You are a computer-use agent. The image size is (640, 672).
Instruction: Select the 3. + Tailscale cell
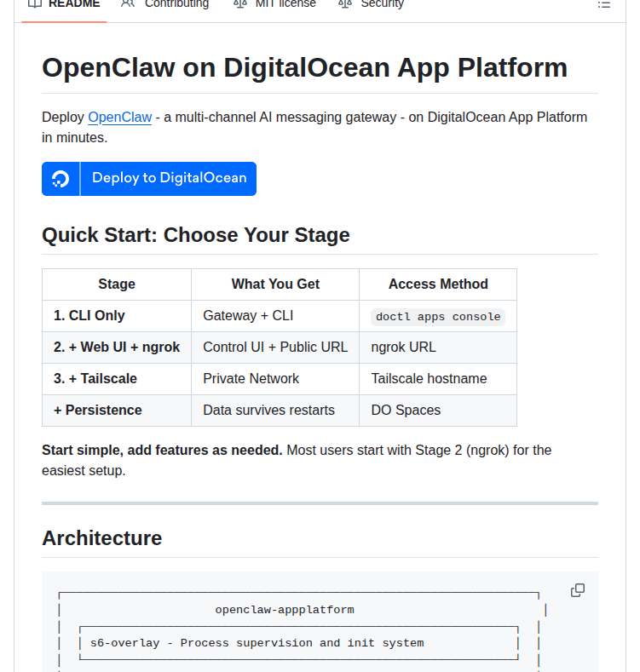117,379
